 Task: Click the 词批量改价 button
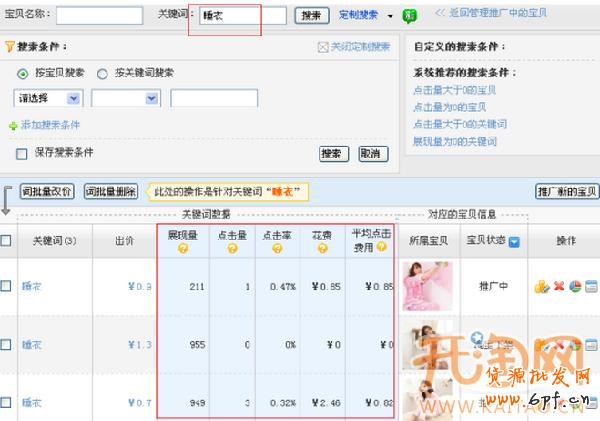47,192
